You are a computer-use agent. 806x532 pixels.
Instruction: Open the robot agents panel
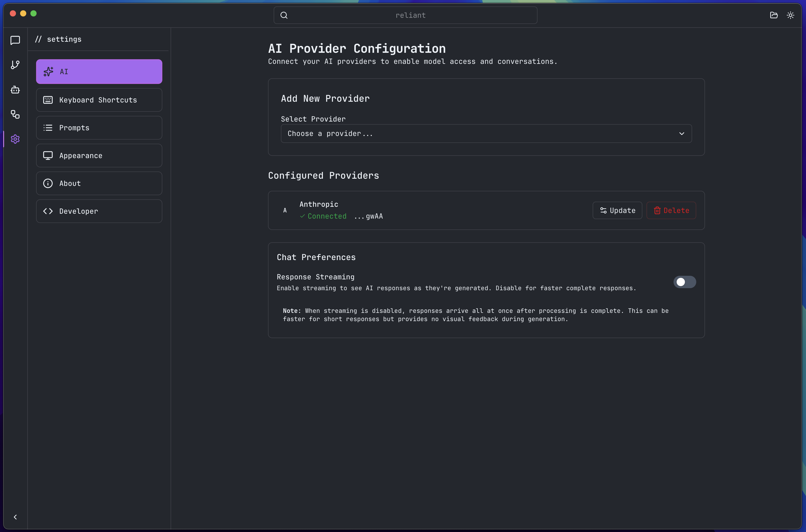pyautogui.click(x=15, y=90)
